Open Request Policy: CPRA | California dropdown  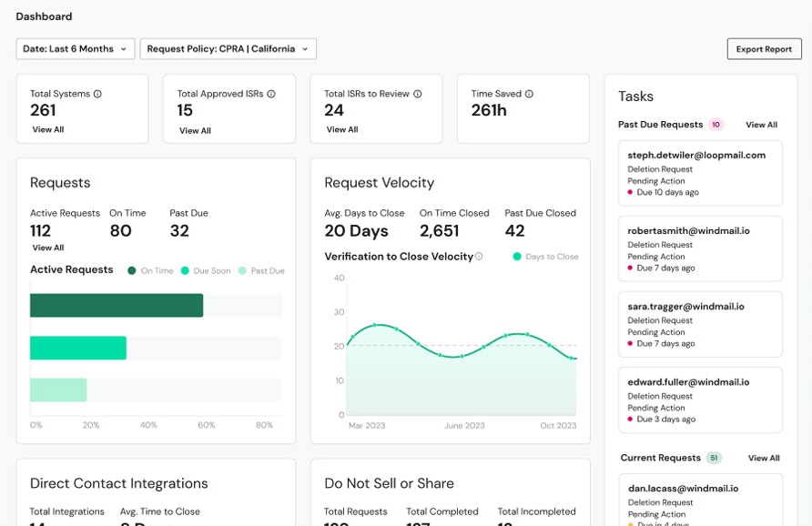pos(228,48)
